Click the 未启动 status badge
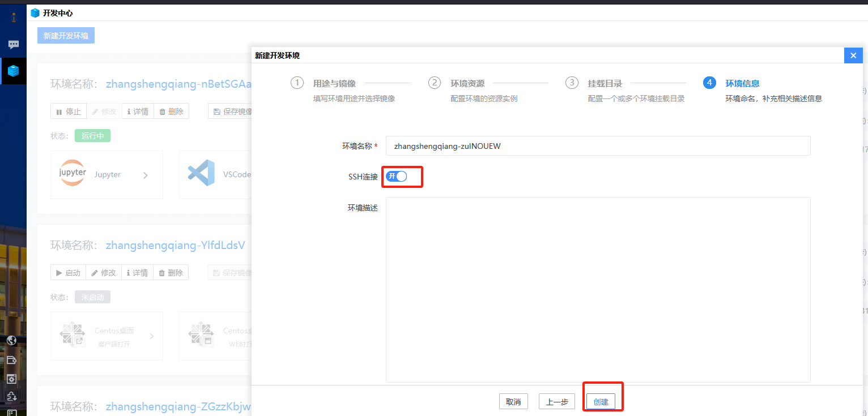 click(92, 297)
